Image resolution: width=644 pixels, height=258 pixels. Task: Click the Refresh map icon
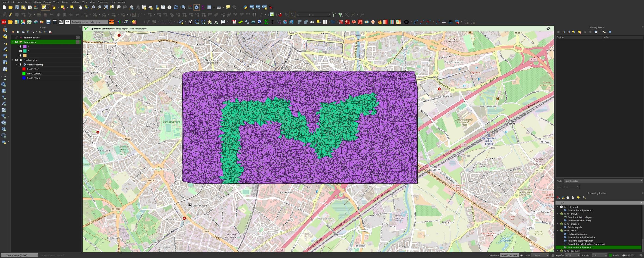click(x=176, y=7)
